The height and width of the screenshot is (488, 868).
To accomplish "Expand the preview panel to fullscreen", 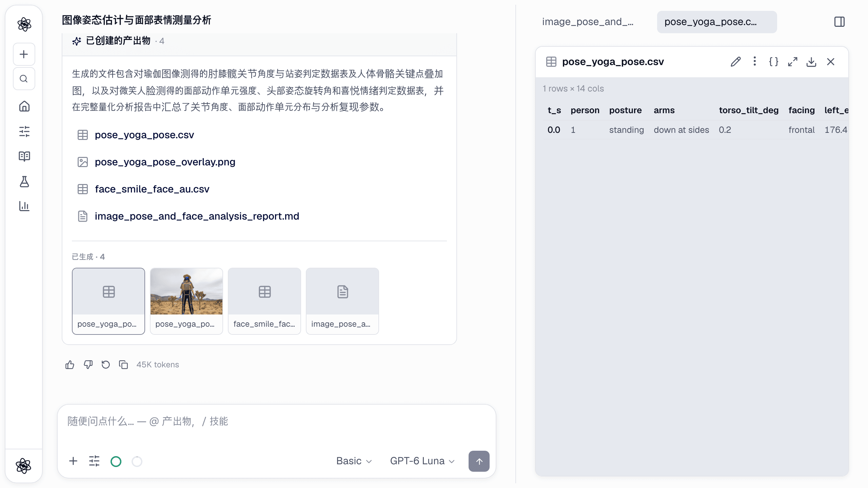I will coord(792,62).
